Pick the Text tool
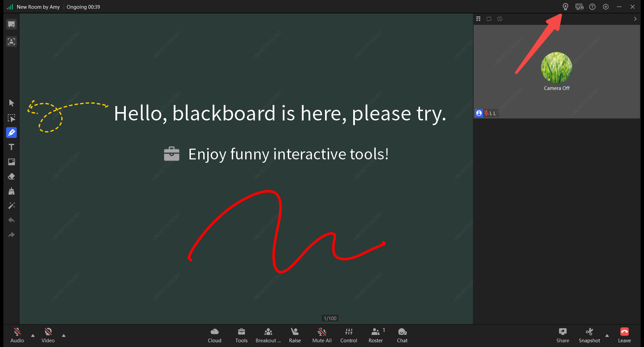The height and width of the screenshot is (347, 644). 11,147
